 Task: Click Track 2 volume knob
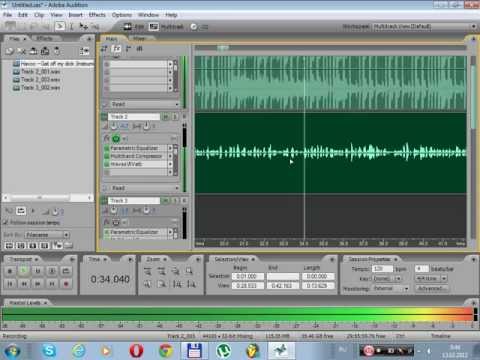click(x=114, y=126)
